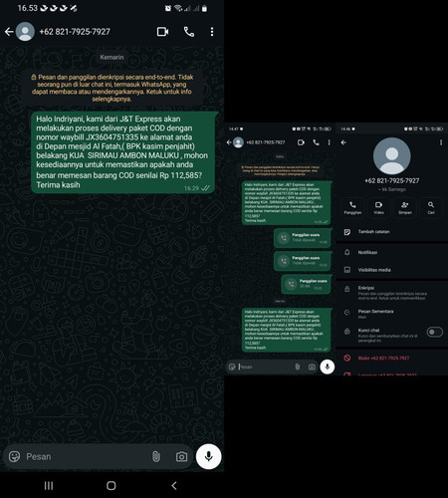Viewport: 448px width, 498px height.
Task: Open Tambah catatan add note row
Action: click(x=391, y=232)
